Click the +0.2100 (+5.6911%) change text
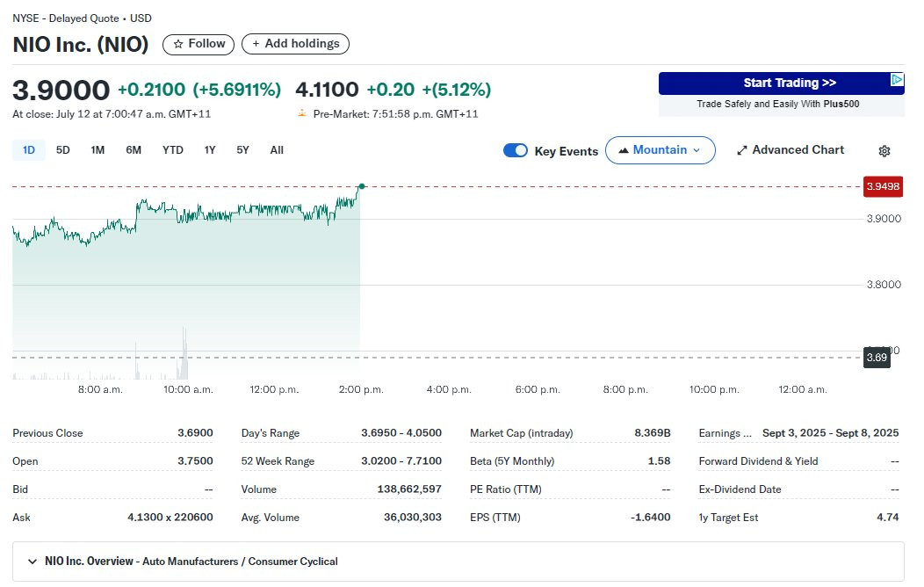Image resolution: width=924 pixels, height=587 pixels. tap(199, 90)
